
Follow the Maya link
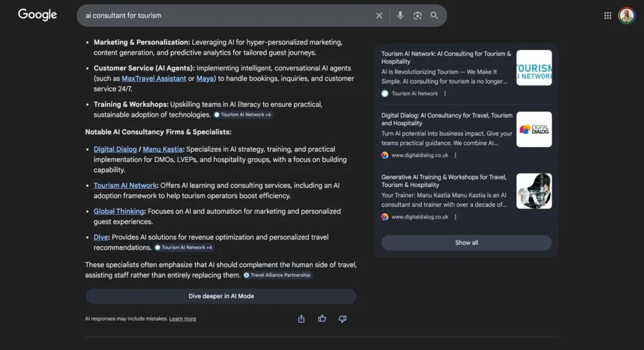[x=205, y=79]
